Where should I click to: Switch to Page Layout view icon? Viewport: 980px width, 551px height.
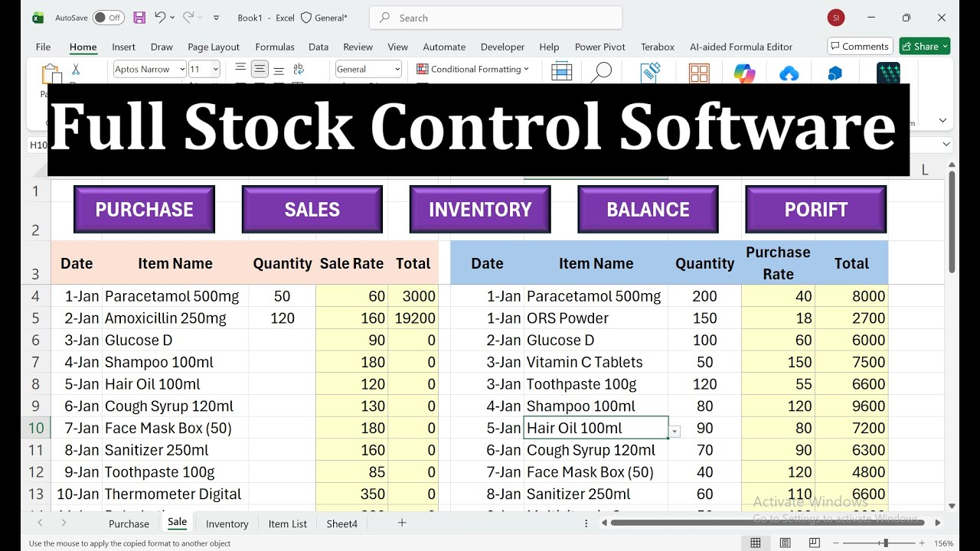tap(785, 543)
